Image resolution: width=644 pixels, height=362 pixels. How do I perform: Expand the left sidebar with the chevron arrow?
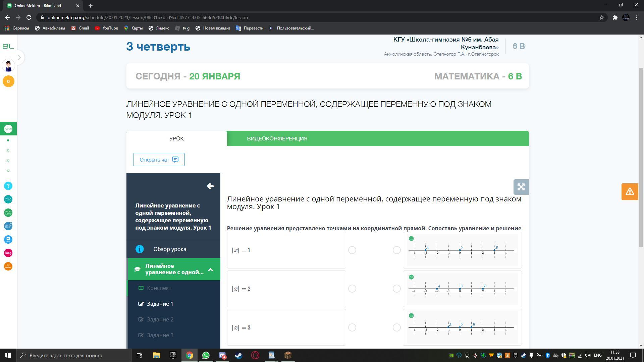pos(19,58)
